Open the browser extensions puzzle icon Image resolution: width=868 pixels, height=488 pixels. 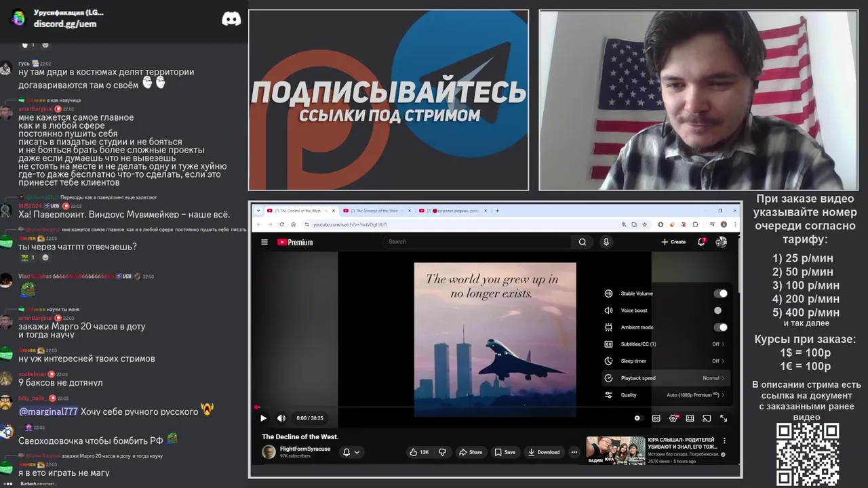(x=695, y=224)
